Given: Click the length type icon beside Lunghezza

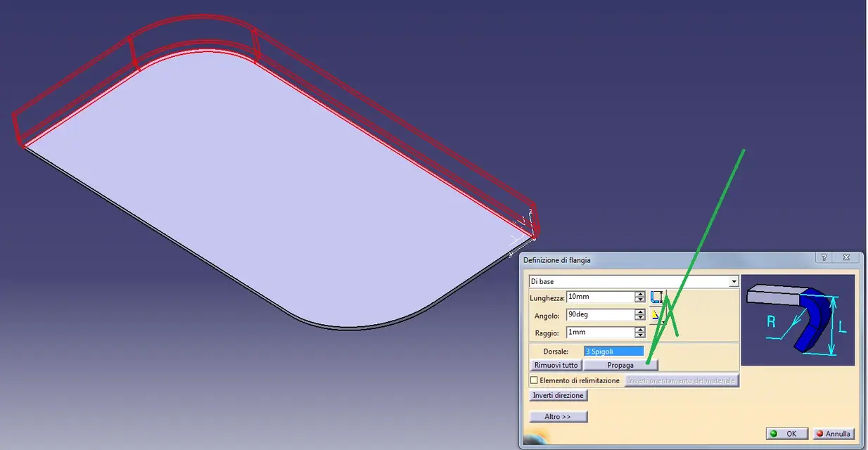Looking at the screenshot, I should tap(657, 297).
